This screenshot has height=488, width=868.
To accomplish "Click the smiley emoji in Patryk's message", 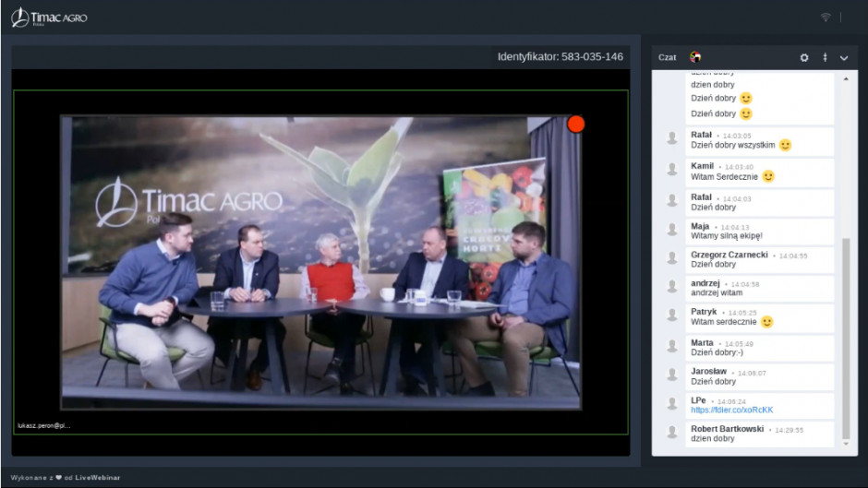I will coord(766,321).
